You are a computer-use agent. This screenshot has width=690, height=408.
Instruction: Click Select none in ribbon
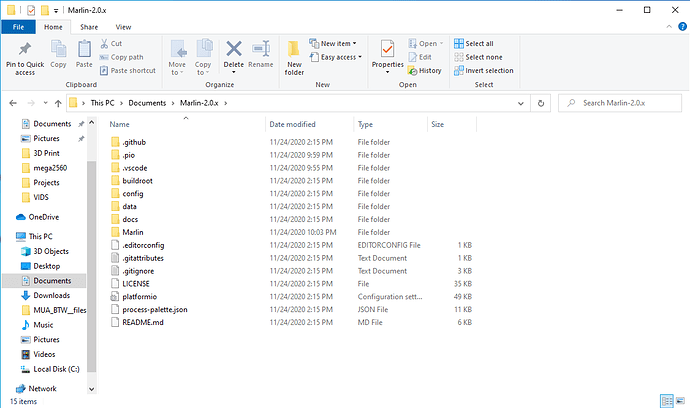[x=478, y=57]
